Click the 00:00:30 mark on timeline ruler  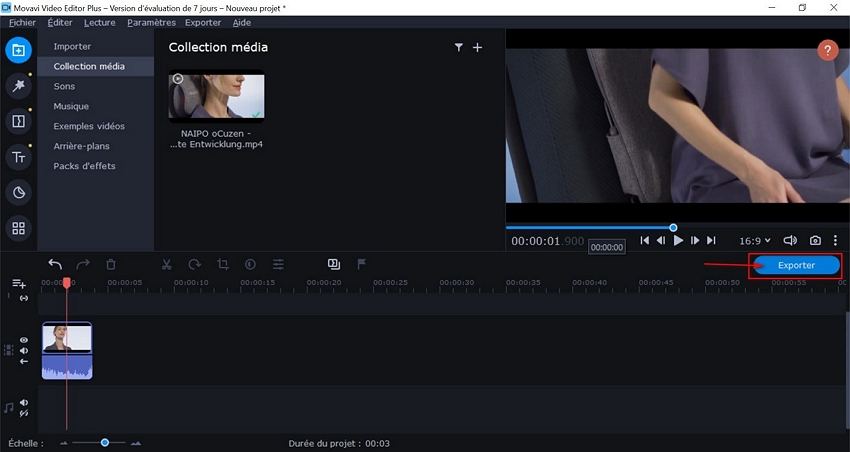pyautogui.click(x=457, y=282)
